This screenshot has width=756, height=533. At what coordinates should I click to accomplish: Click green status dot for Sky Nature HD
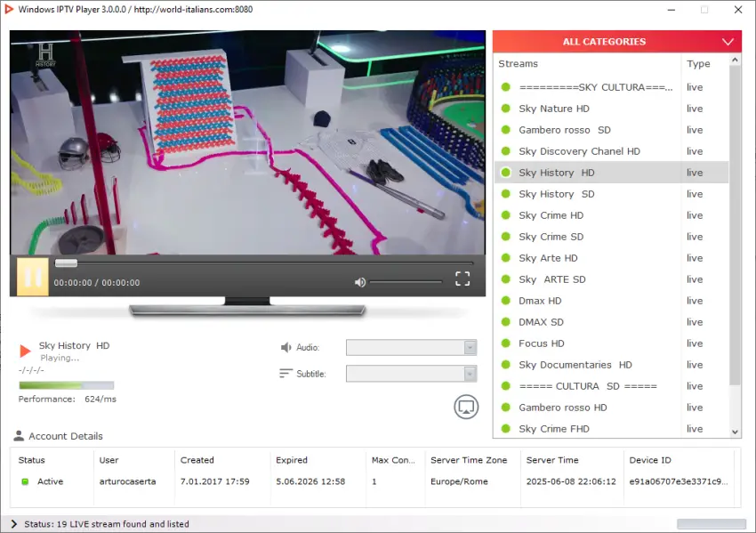pyautogui.click(x=506, y=109)
